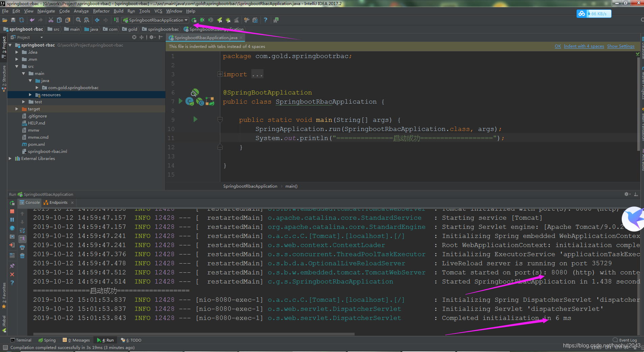644x352 pixels.
Task: Click the Find magnifier icon in toolbar
Action: pos(78,20)
